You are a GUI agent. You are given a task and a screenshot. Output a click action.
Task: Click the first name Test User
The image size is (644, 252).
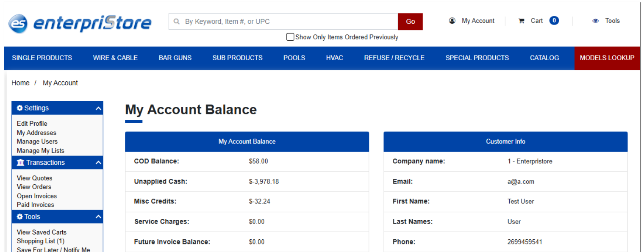click(521, 201)
